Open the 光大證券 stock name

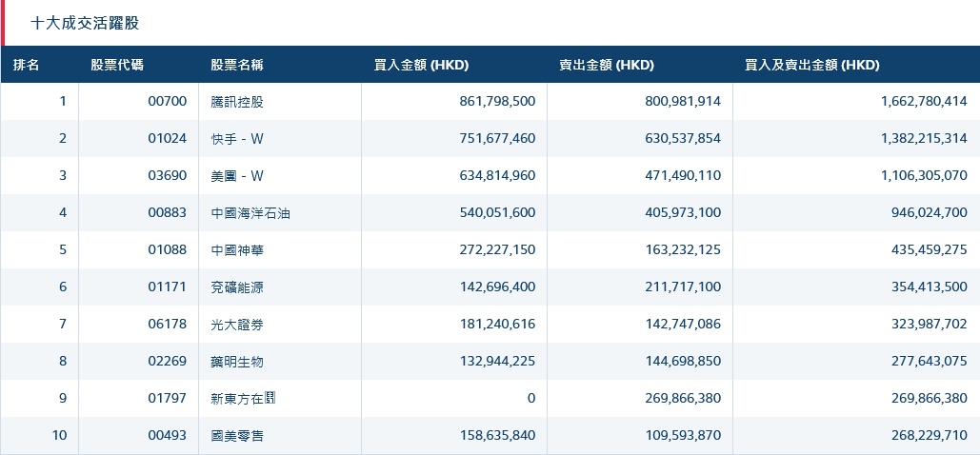click(x=237, y=325)
